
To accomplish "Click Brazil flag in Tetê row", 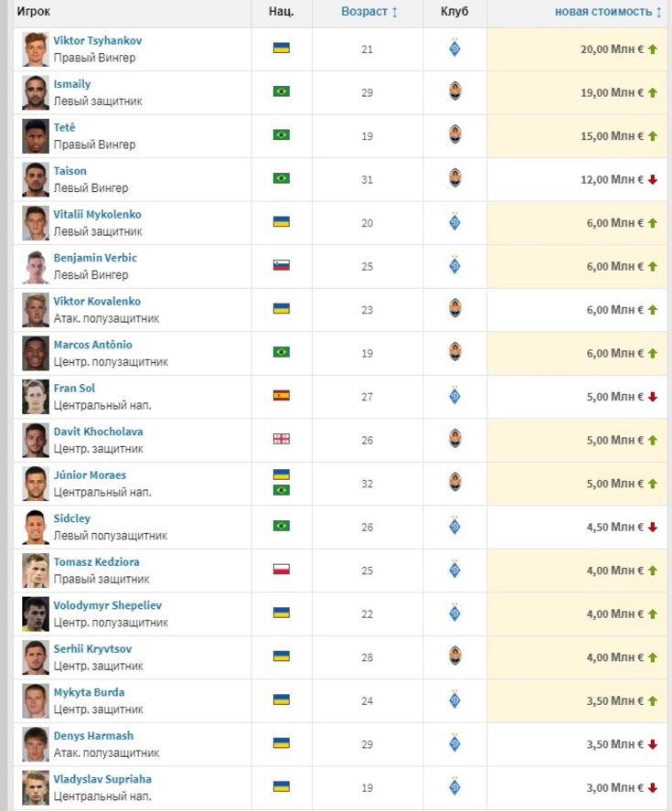I will click(x=282, y=135).
